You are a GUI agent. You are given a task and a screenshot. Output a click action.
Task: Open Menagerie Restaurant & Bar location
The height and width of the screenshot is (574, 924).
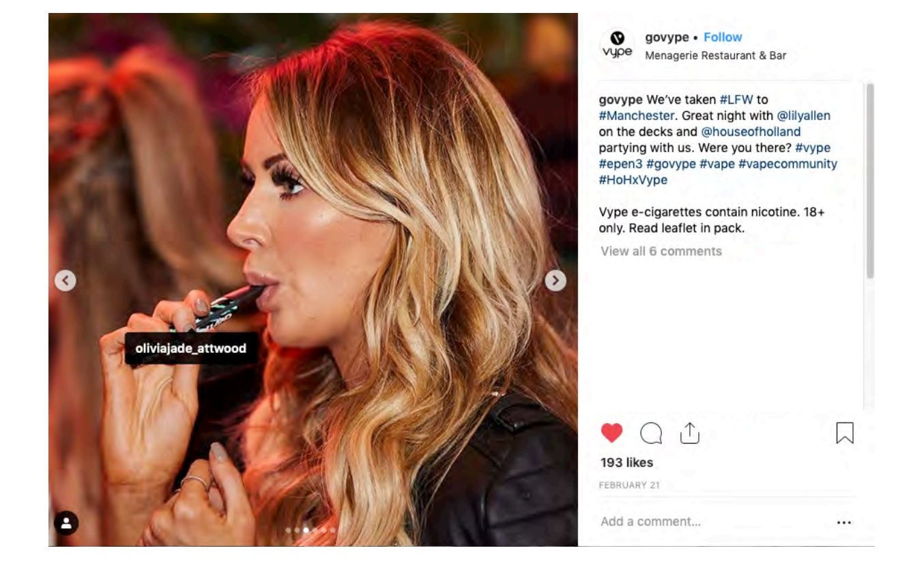(x=715, y=56)
